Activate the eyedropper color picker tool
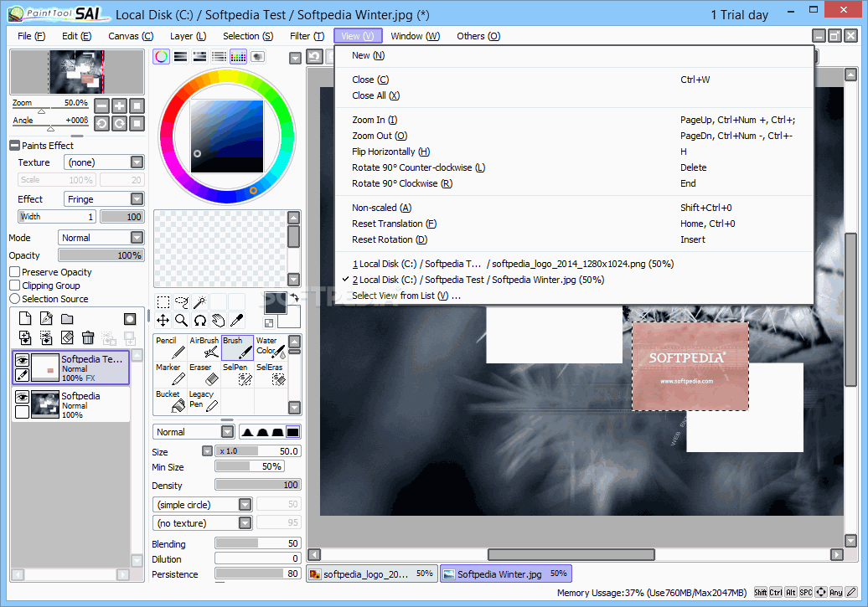Viewport: 868px width, 607px height. click(x=236, y=320)
